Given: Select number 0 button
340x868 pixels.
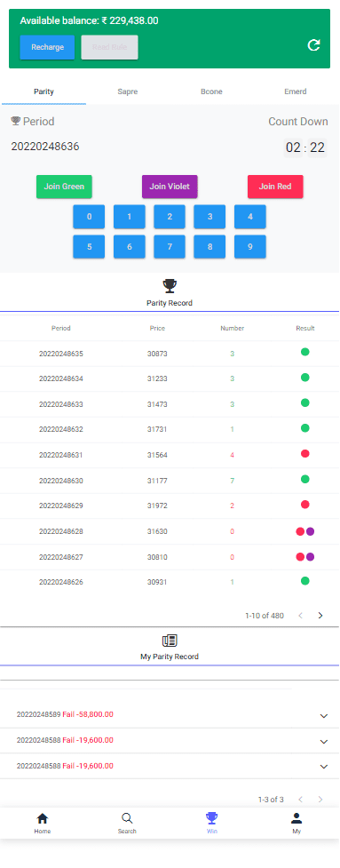Looking at the screenshot, I should point(89,217).
